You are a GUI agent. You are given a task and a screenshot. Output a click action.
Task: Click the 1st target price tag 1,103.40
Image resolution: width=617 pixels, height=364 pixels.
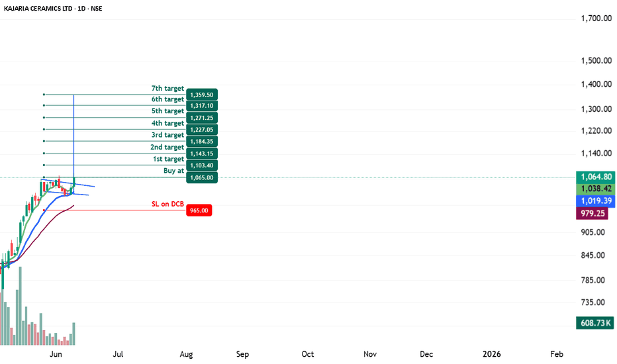click(x=201, y=165)
